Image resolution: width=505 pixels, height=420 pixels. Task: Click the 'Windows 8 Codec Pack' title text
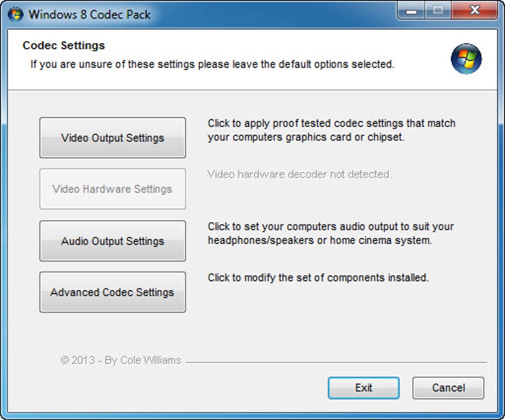(x=90, y=14)
